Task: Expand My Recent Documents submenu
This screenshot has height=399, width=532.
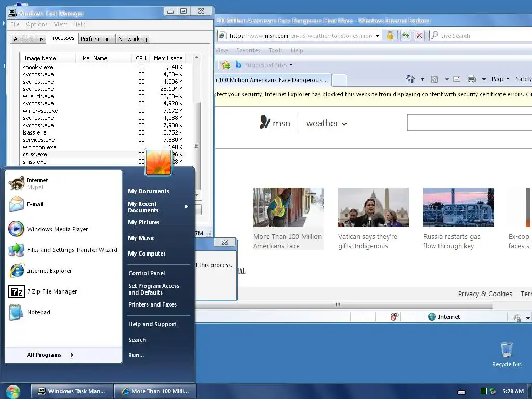Action: coord(158,207)
